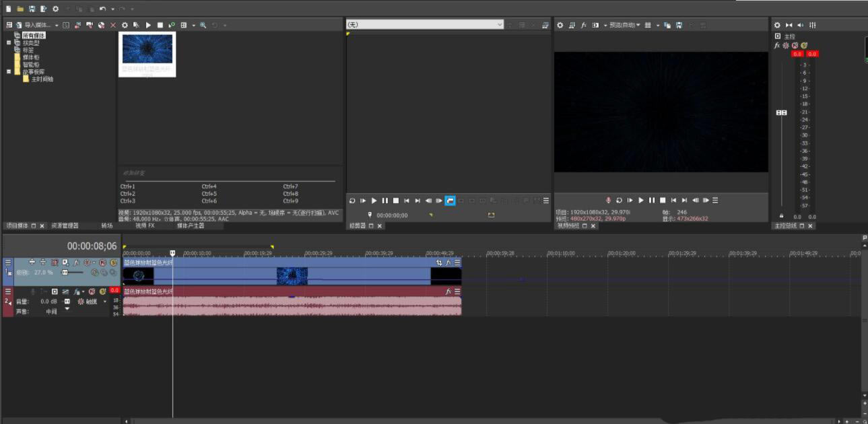The image size is (868, 424).
Task: Click the Track FX icon on track 1
Action: coord(75,262)
